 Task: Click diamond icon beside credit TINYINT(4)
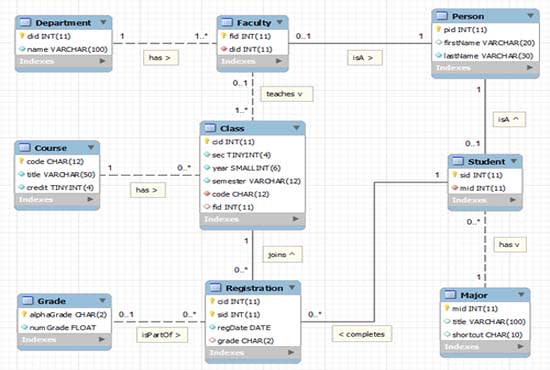click(21, 187)
